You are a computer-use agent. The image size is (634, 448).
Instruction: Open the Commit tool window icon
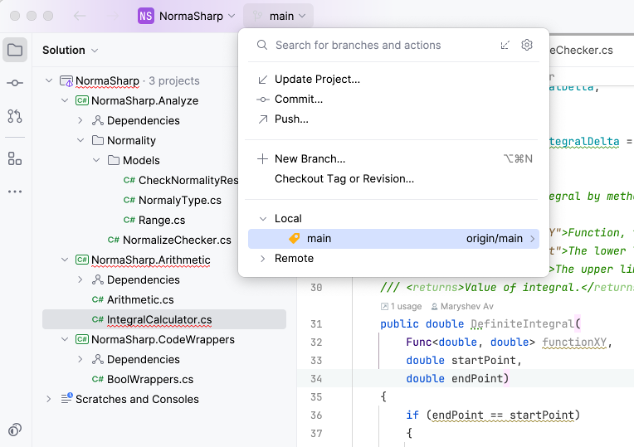15,84
